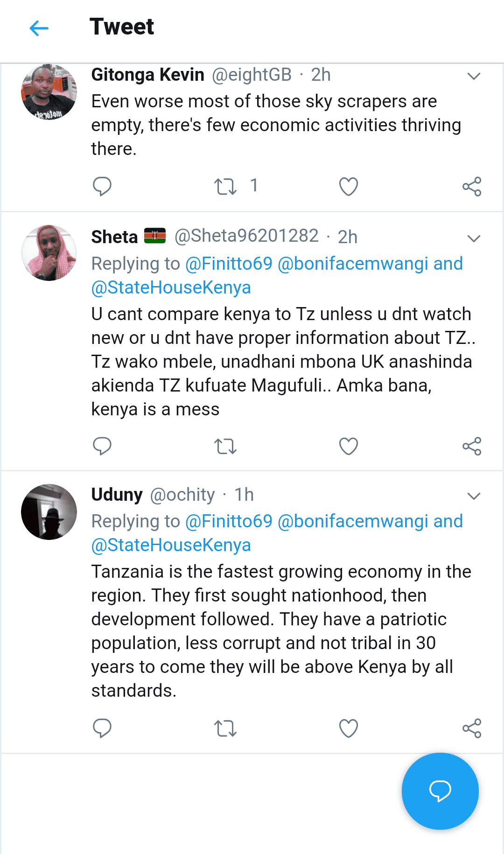The image size is (504, 854).
Task: Share Sheta's tweet
Action: pyautogui.click(x=472, y=446)
